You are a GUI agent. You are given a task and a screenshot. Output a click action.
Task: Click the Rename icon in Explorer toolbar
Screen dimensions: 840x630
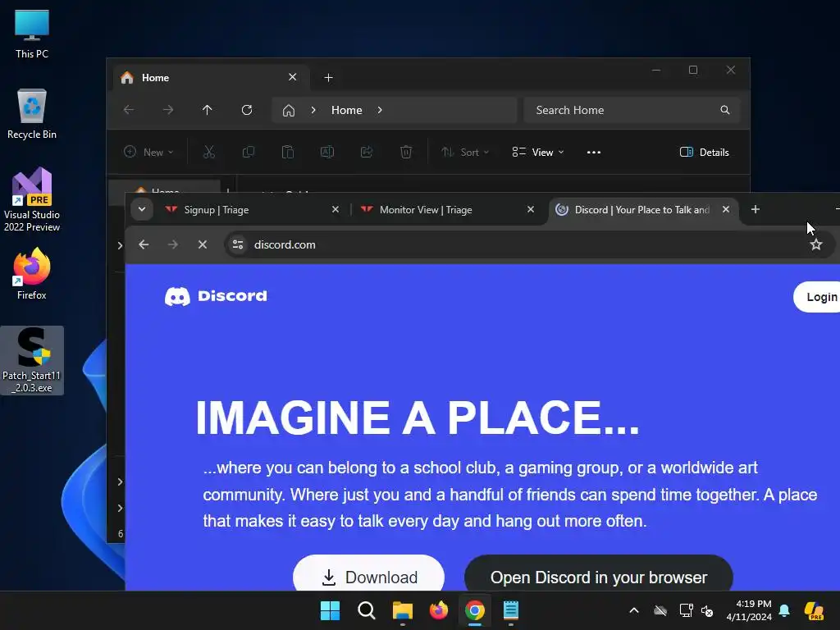(x=327, y=152)
